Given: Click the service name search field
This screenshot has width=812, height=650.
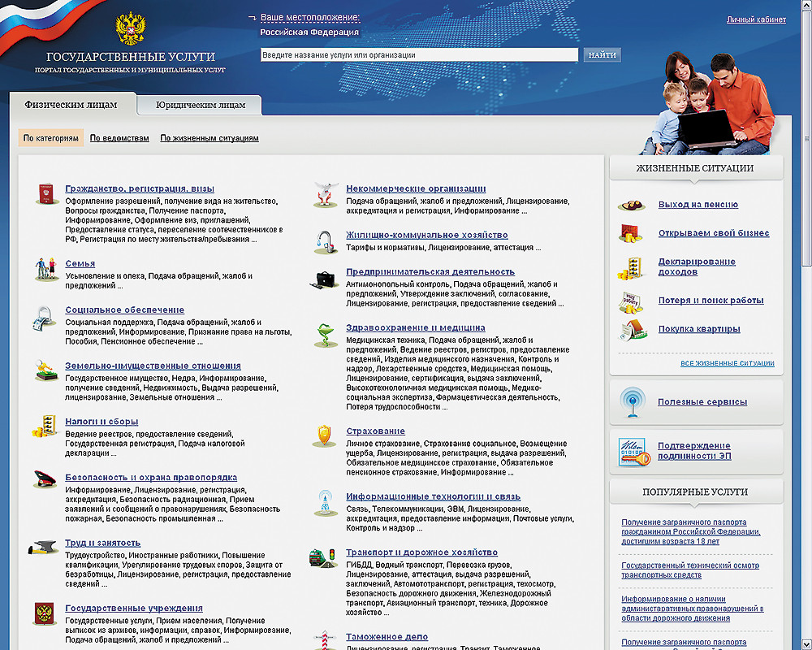Looking at the screenshot, I should click(x=419, y=55).
